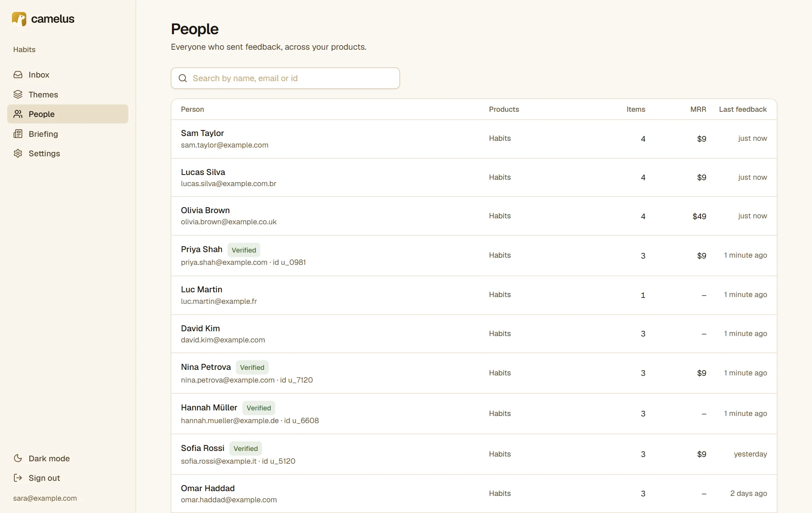Screen dimensions: 812x513
Task: Click Verified badge next to Priya Shah
Action: tap(244, 250)
